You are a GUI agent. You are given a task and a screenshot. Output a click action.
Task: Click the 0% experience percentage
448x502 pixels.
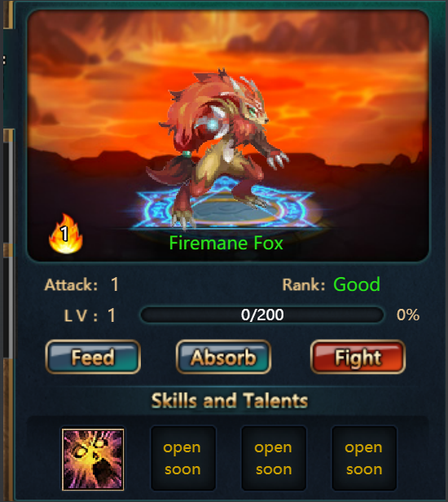(x=408, y=315)
